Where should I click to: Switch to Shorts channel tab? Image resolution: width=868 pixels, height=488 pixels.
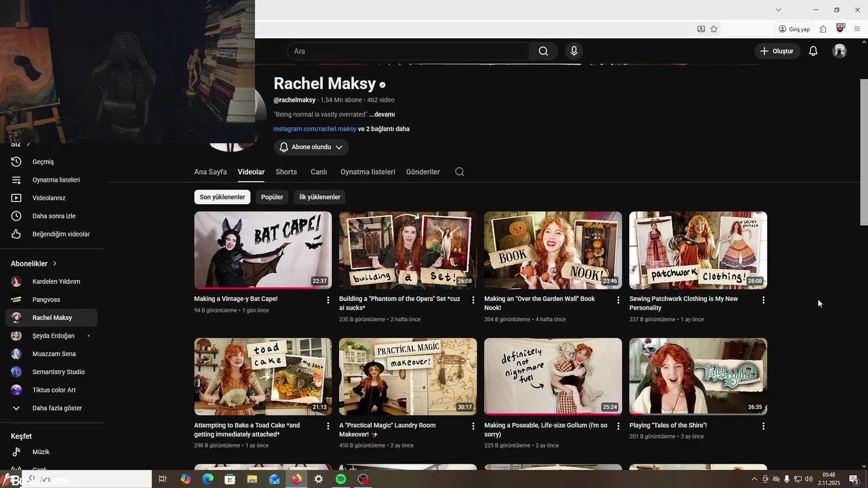point(286,172)
